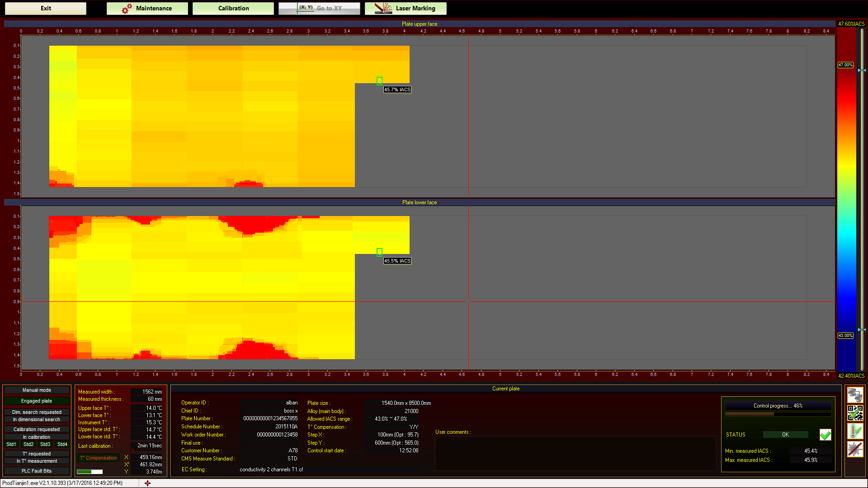The image size is (868, 488).
Task: Click the laser disabled icon
Action: coord(855,449)
